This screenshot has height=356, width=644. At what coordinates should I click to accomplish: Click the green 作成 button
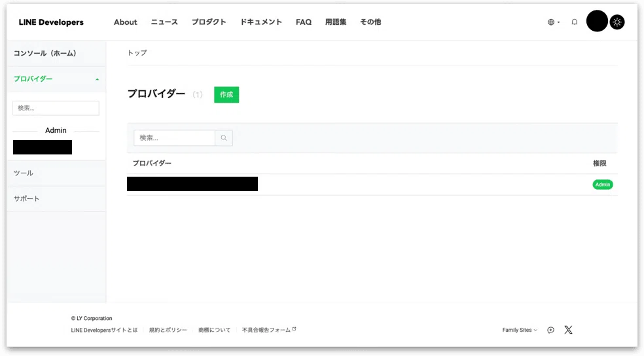pos(226,94)
